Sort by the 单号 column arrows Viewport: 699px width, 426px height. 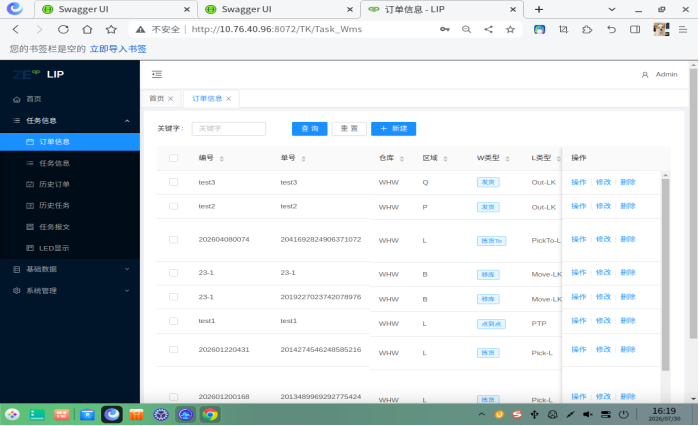coord(303,159)
